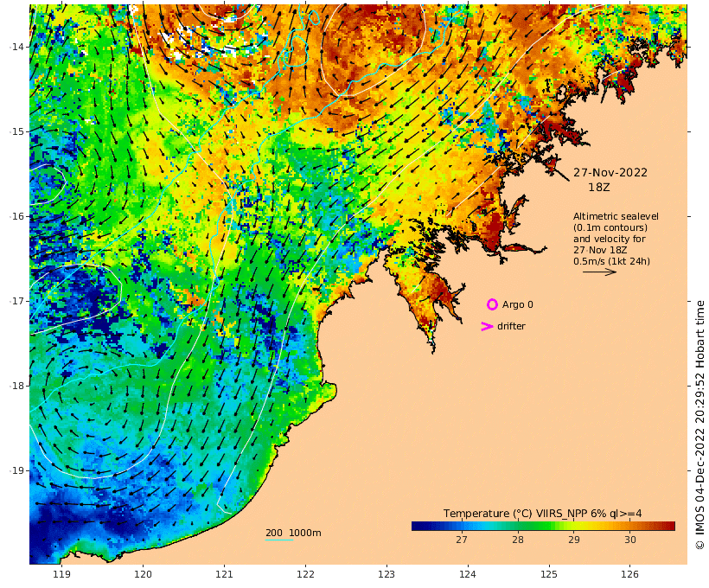Click the longitude axis label '124'

point(468,574)
